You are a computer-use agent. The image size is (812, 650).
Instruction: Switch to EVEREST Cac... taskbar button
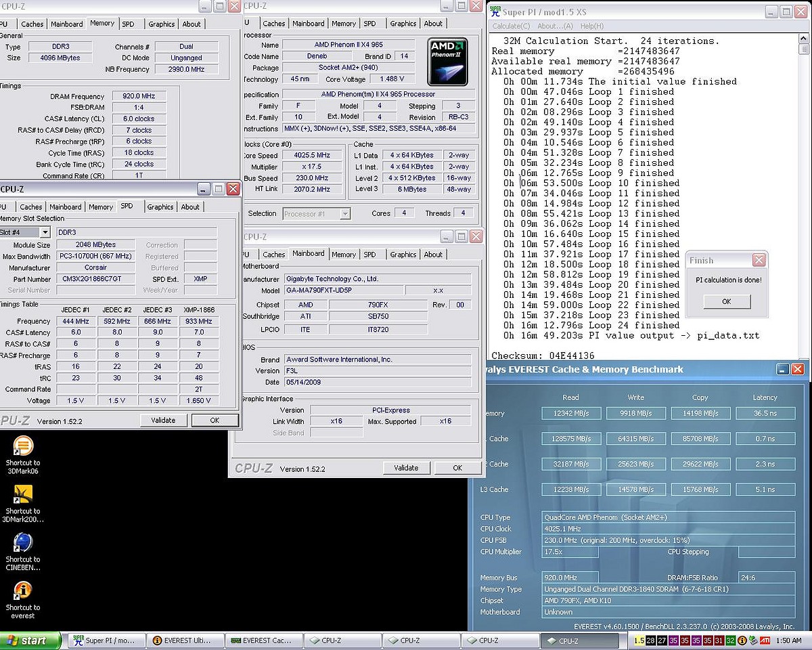coord(263,640)
